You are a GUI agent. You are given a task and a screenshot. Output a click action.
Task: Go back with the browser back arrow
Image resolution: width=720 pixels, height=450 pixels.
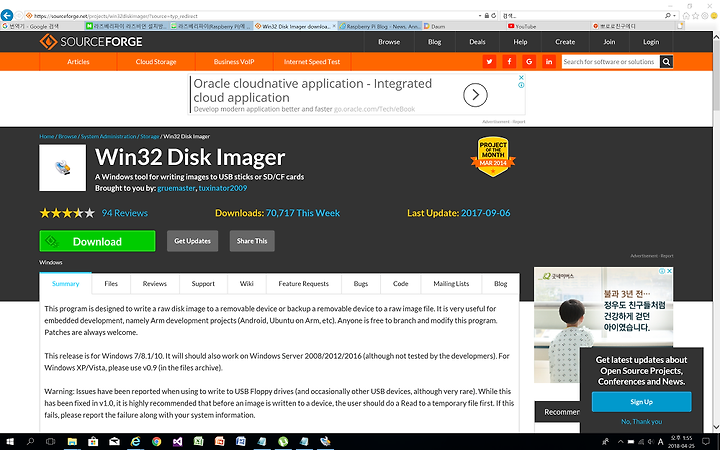tap(7, 15)
